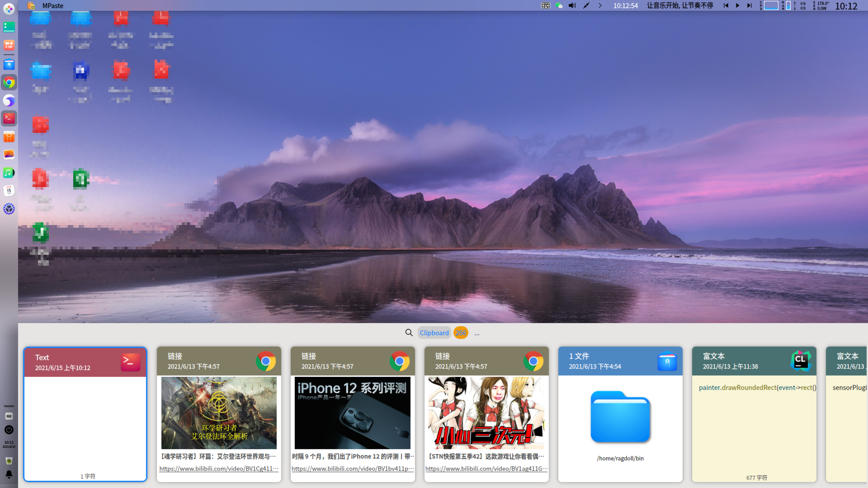Click the power button in the dock
This screenshot has height=488, width=868.
(9, 430)
